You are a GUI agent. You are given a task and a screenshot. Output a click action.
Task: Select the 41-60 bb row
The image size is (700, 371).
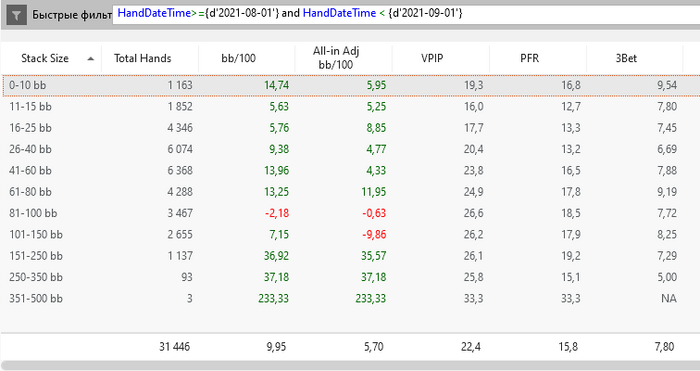coord(350,171)
